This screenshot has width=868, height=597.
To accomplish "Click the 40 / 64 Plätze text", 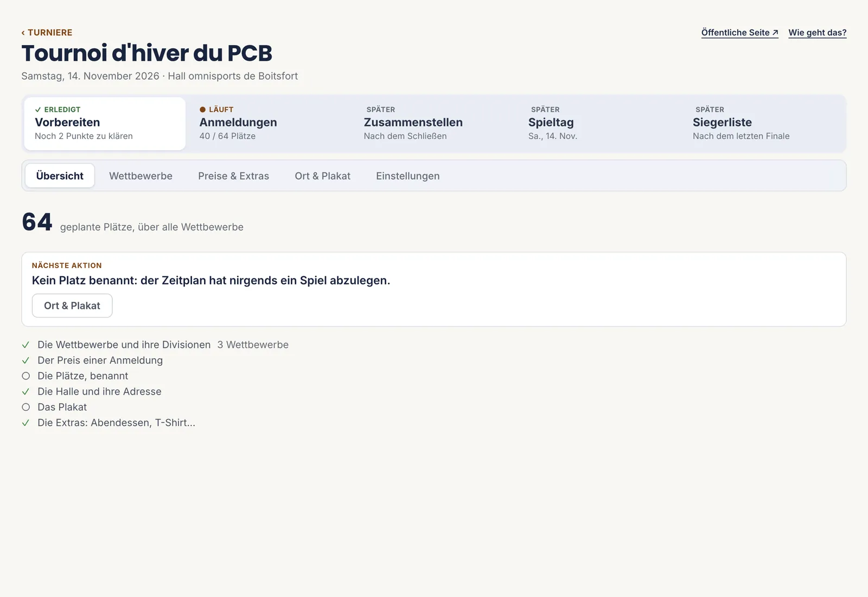I will pyautogui.click(x=227, y=136).
